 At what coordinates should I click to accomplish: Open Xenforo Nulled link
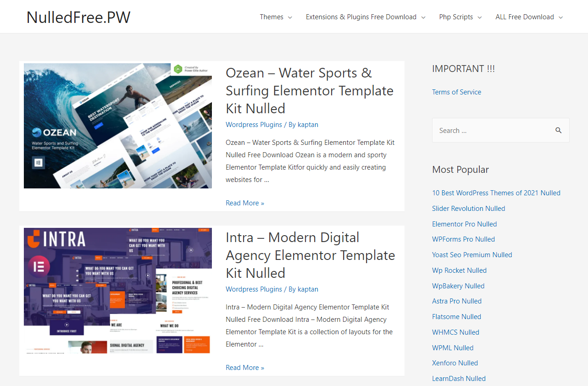(455, 363)
